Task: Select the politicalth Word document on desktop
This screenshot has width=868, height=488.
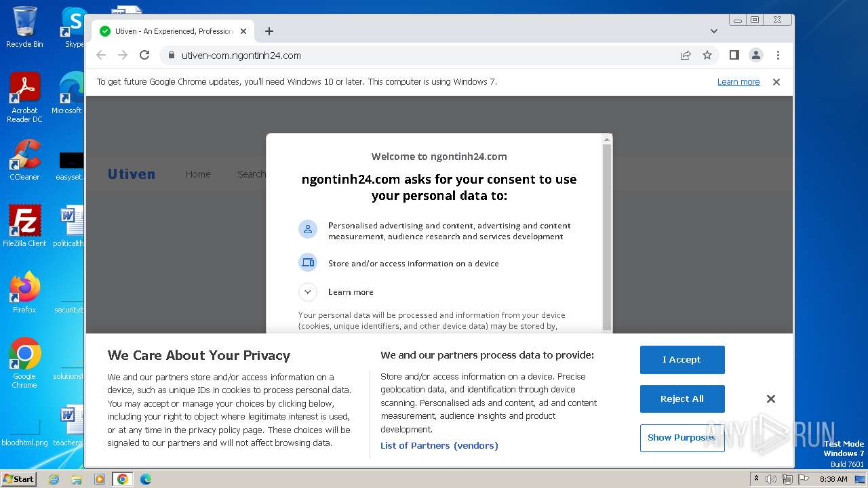Action: click(68, 226)
